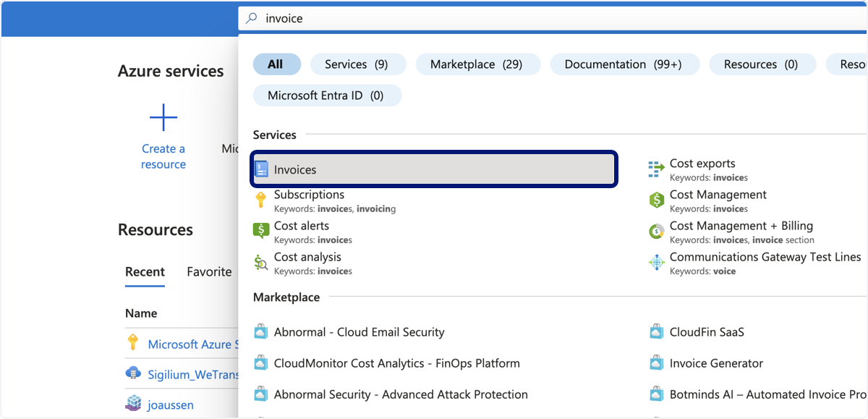Switch to the Favorite resources tab
This screenshot has width=868, height=419.
209,272
